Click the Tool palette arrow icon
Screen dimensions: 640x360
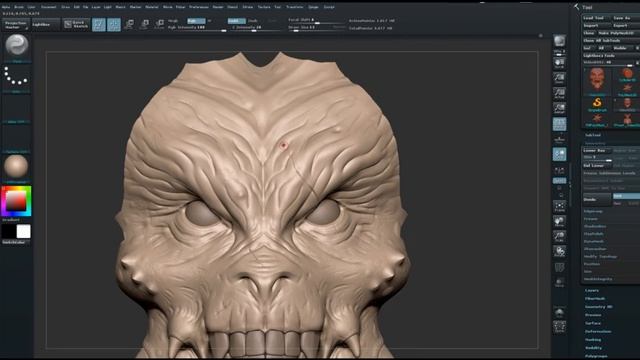coord(576,7)
